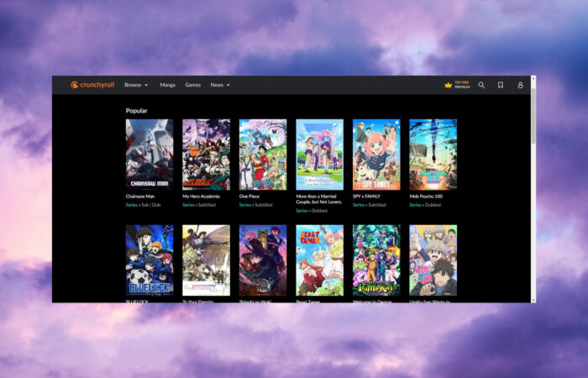
Task: Open the Iruma-kun poster
Action: (376, 260)
